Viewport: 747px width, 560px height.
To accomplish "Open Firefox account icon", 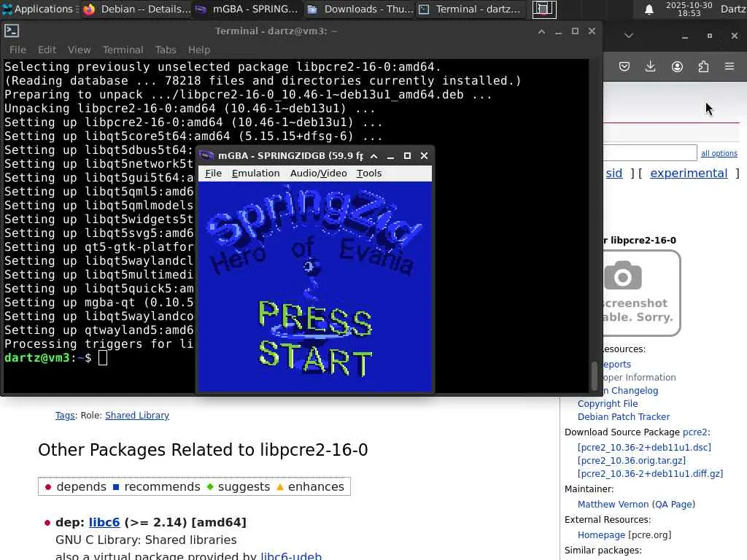I will [677, 66].
